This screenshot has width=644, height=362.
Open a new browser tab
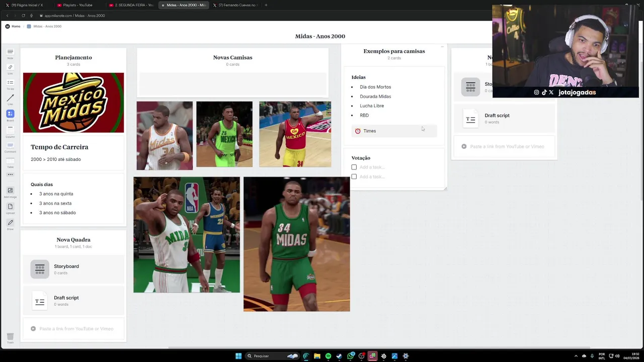pos(266,5)
